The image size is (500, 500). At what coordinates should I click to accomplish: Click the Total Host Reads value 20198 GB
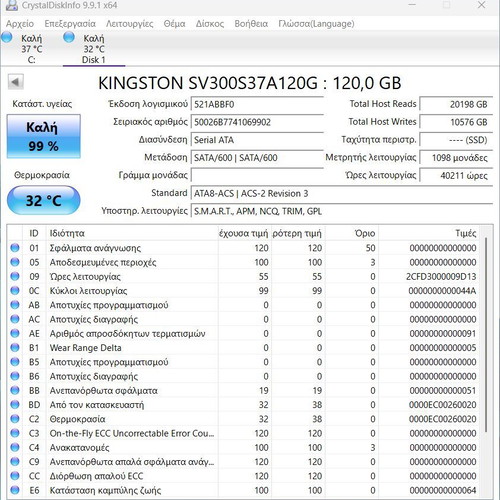pyautogui.click(x=456, y=104)
